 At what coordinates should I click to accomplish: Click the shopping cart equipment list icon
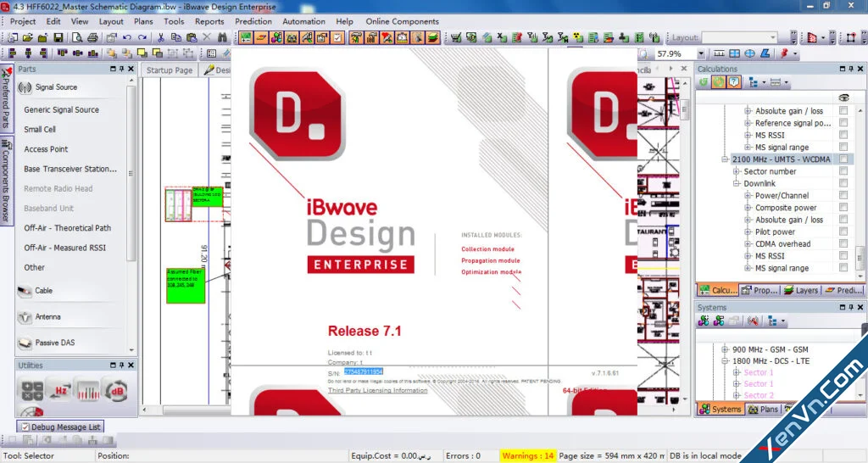455,37
